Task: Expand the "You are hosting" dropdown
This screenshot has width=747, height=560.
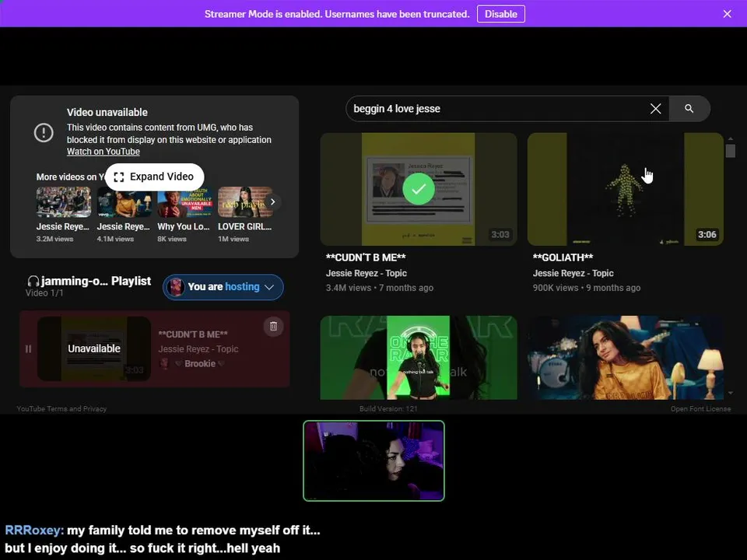Action: click(x=269, y=287)
